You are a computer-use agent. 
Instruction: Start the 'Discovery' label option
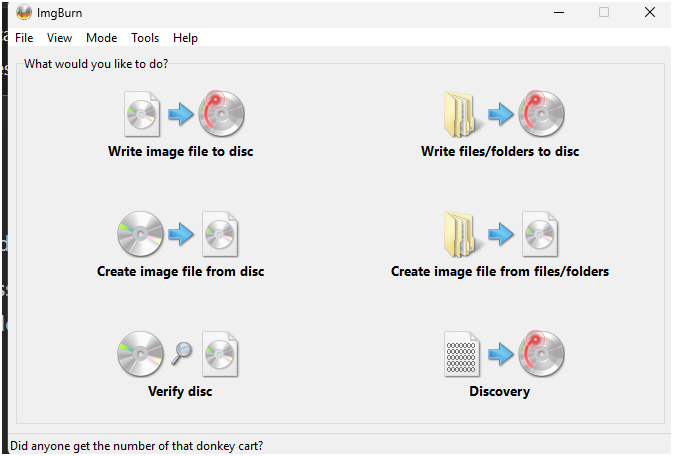[500, 391]
